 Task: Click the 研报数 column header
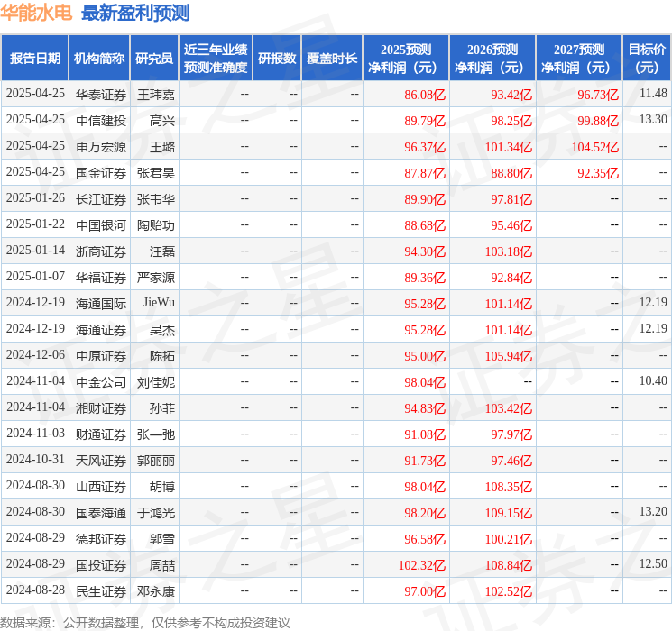click(x=277, y=58)
